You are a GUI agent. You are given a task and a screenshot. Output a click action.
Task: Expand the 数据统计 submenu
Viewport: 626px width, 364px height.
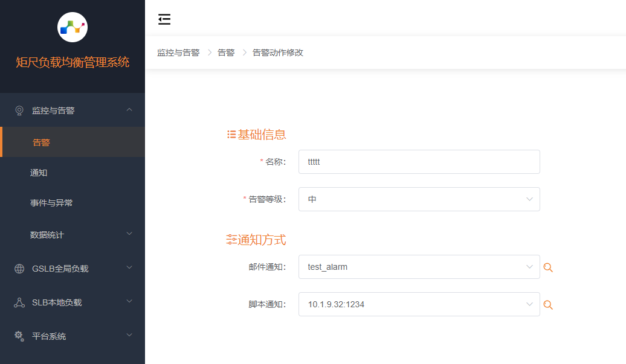point(129,234)
